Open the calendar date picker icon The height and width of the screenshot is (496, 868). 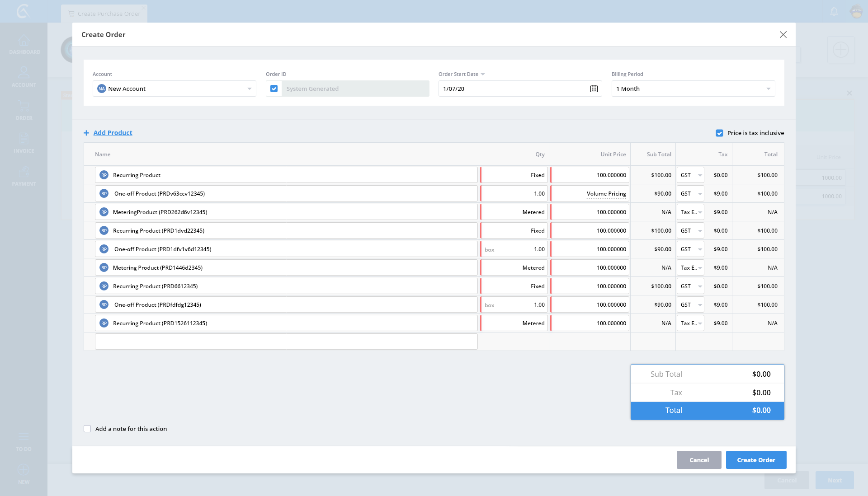pos(594,89)
